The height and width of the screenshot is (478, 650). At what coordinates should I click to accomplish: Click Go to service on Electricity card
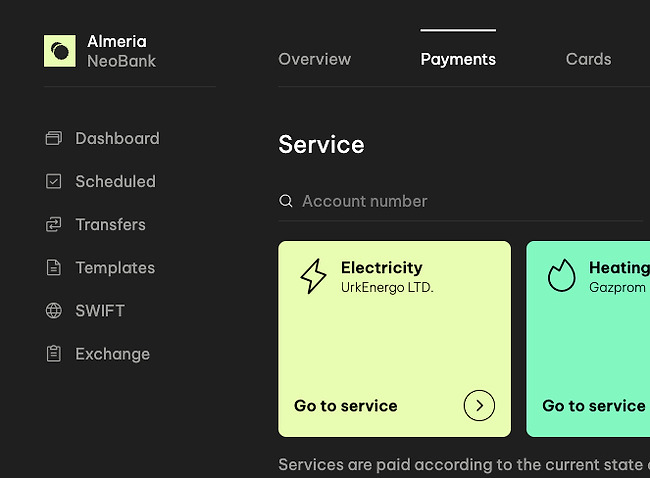point(345,405)
